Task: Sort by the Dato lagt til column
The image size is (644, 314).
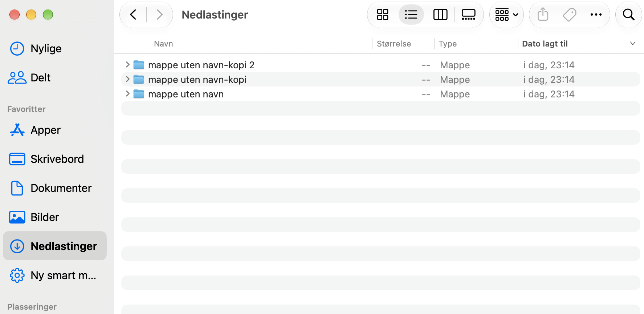Action: (x=545, y=44)
